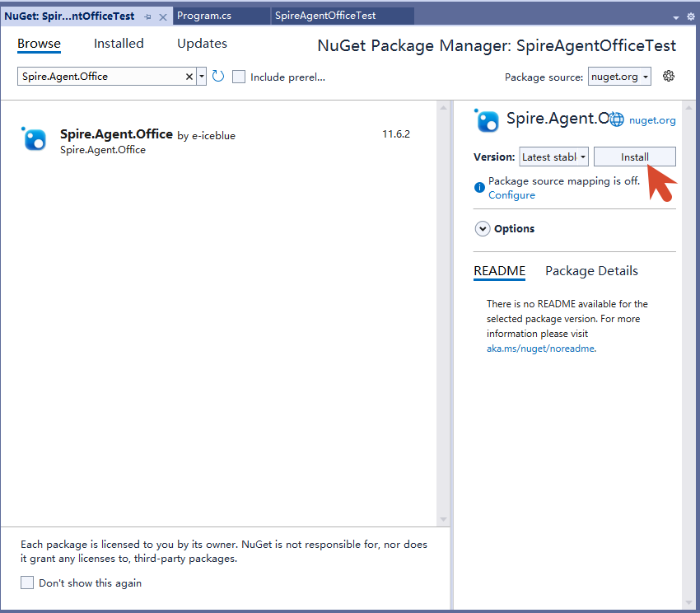Switch to the Package Details tab

[x=591, y=271]
